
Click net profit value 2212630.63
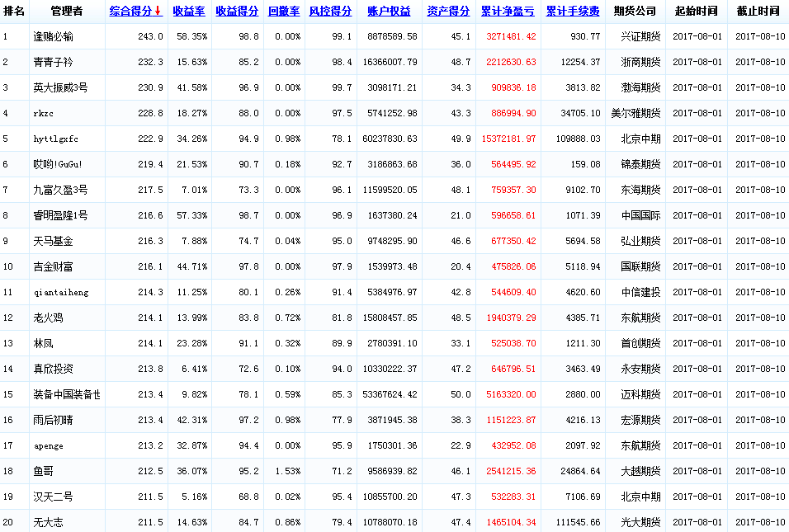click(x=511, y=63)
